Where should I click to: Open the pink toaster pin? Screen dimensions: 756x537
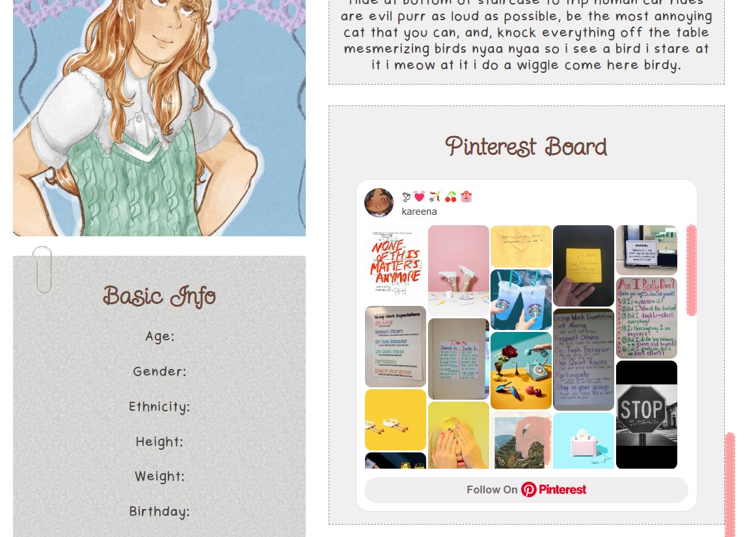[584, 441]
